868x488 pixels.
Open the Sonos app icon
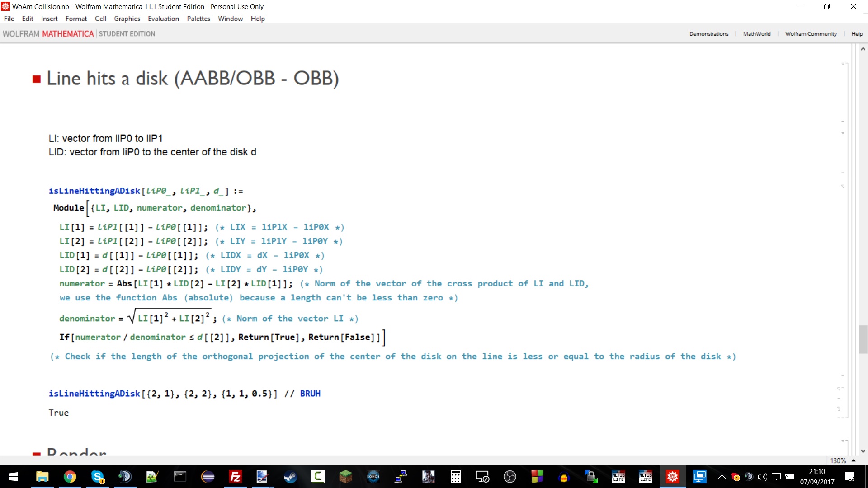(373, 477)
